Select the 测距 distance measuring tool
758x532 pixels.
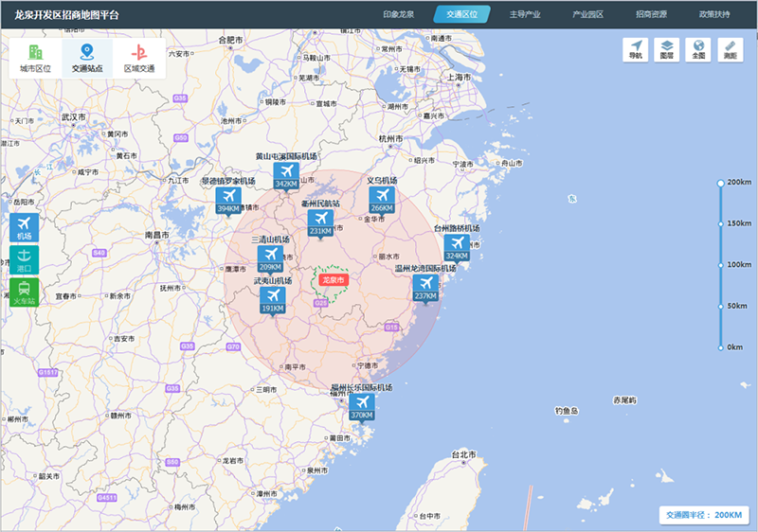tap(730, 50)
